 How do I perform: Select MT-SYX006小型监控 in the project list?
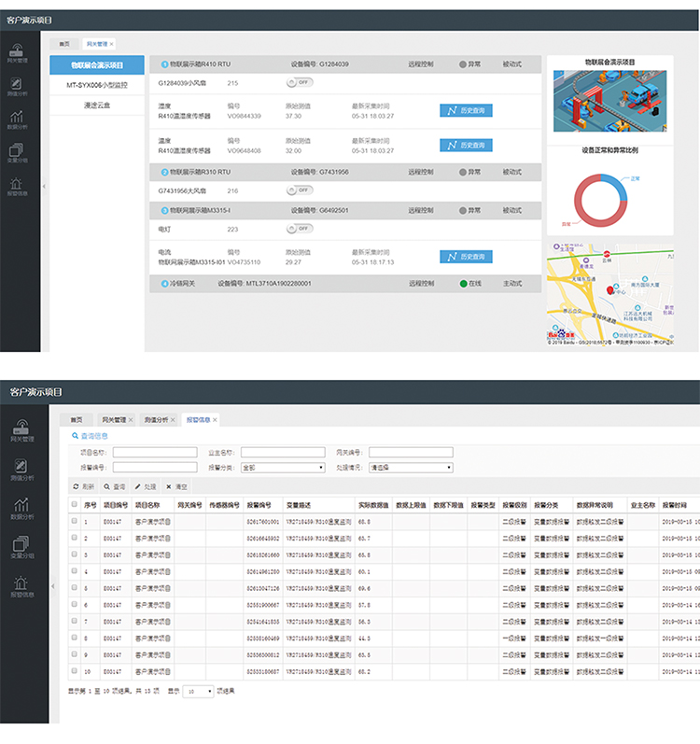[97, 85]
